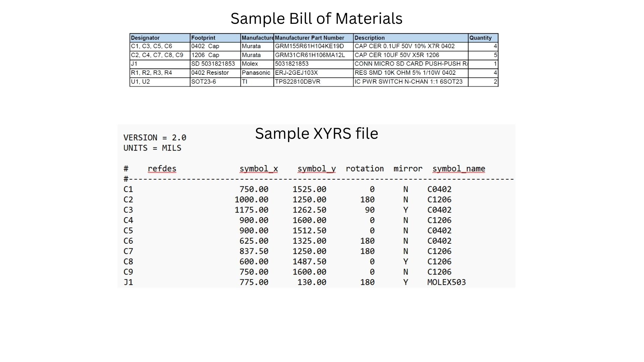Select the refdes column label
The width and height of the screenshot is (644, 362).
pos(162,169)
